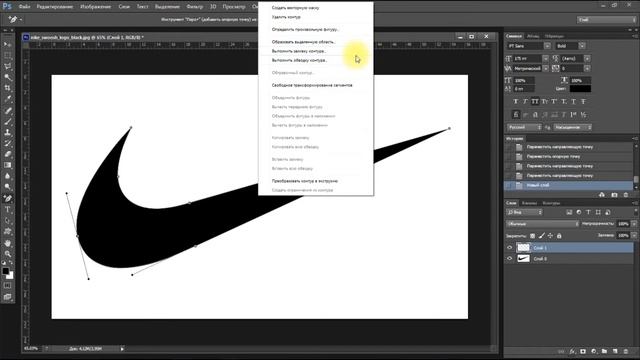640x360 pixels.
Task: Open font family dropdown PT Sans
Action: coord(547,46)
